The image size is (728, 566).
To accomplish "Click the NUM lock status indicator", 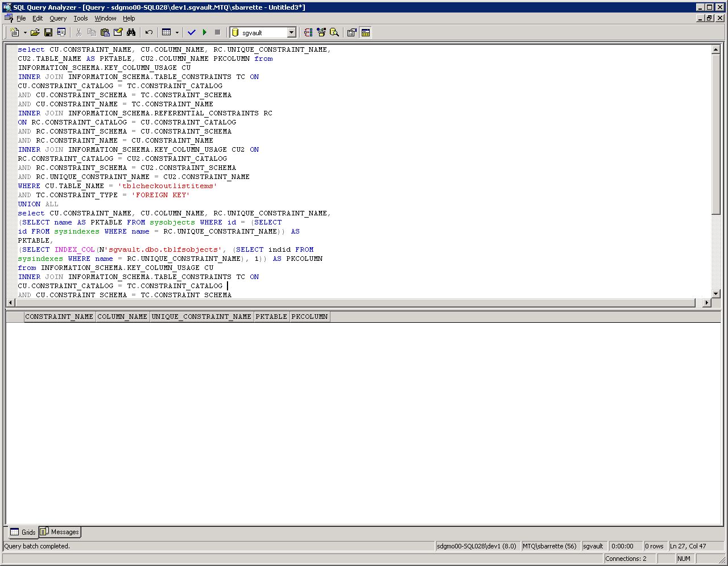I will tap(684, 559).
